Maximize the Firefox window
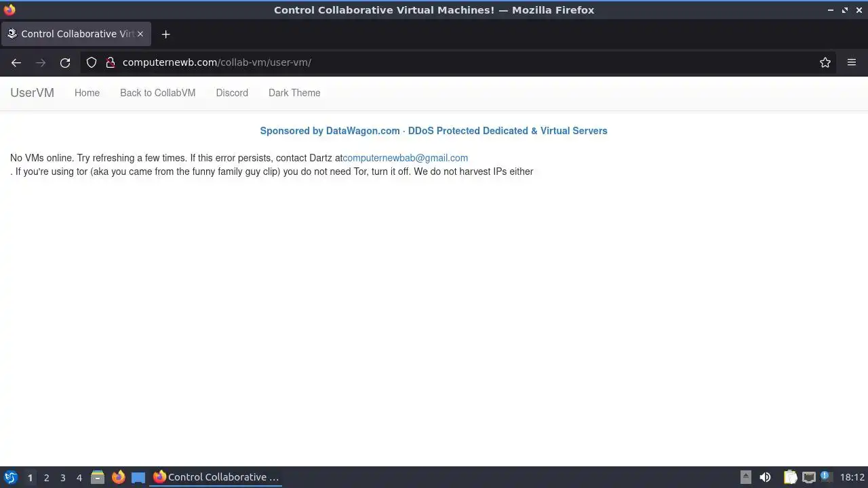This screenshot has width=868, height=488. tap(845, 10)
